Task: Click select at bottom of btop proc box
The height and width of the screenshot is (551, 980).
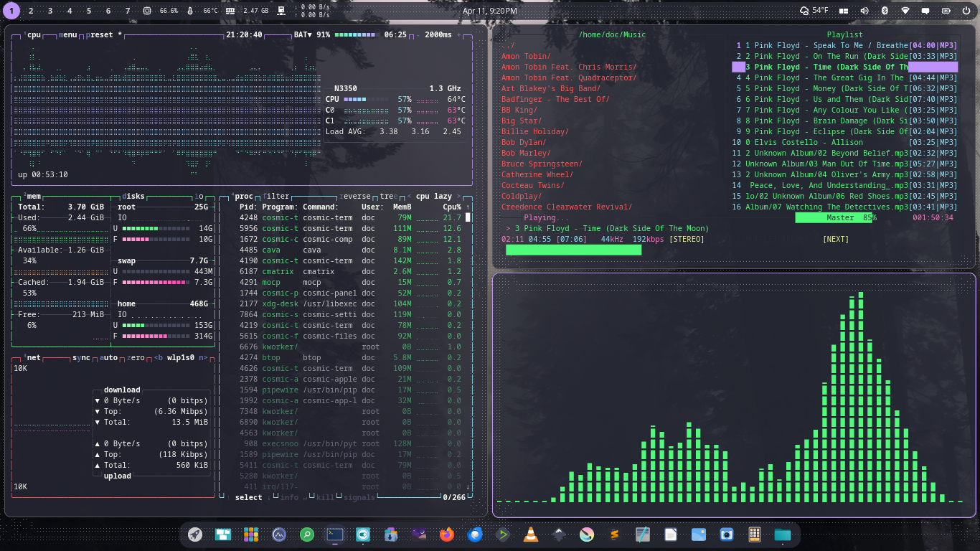Action: tap(249, 497)
